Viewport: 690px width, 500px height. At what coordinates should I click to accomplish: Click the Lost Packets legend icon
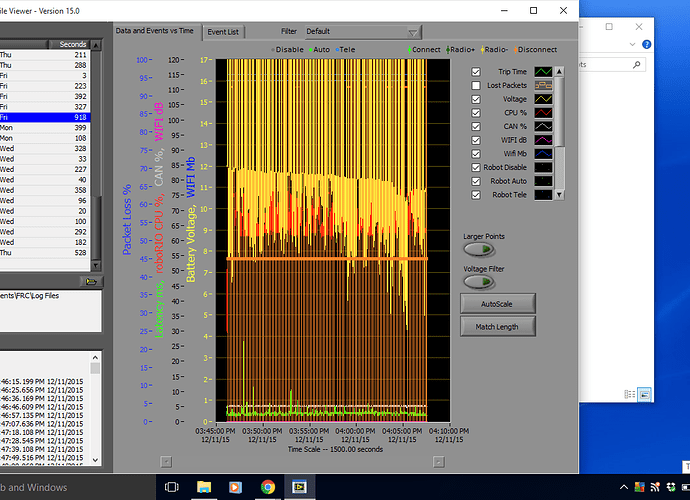coord(545,86)
